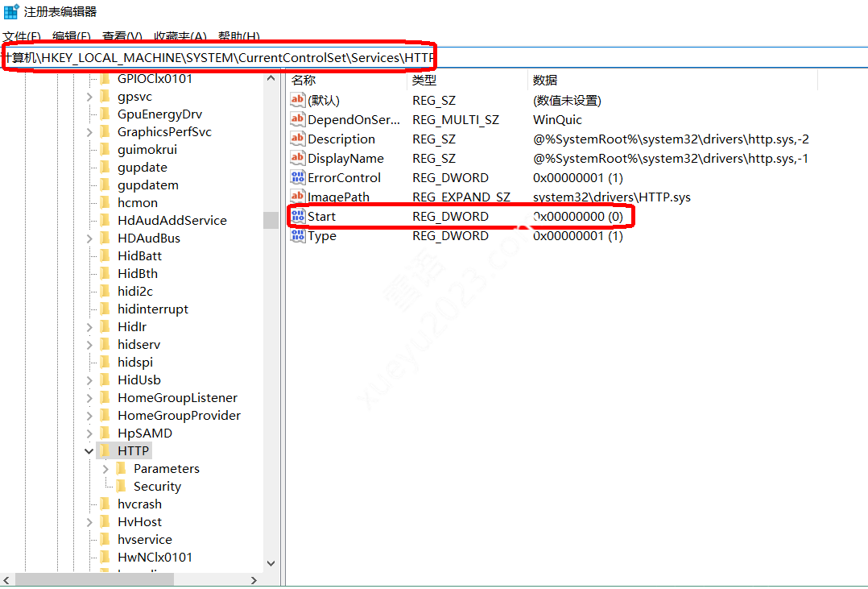The height and width of the screenshot is (589, 868).
Task: Select the hvservice key in tree
Action: (144, 540)
